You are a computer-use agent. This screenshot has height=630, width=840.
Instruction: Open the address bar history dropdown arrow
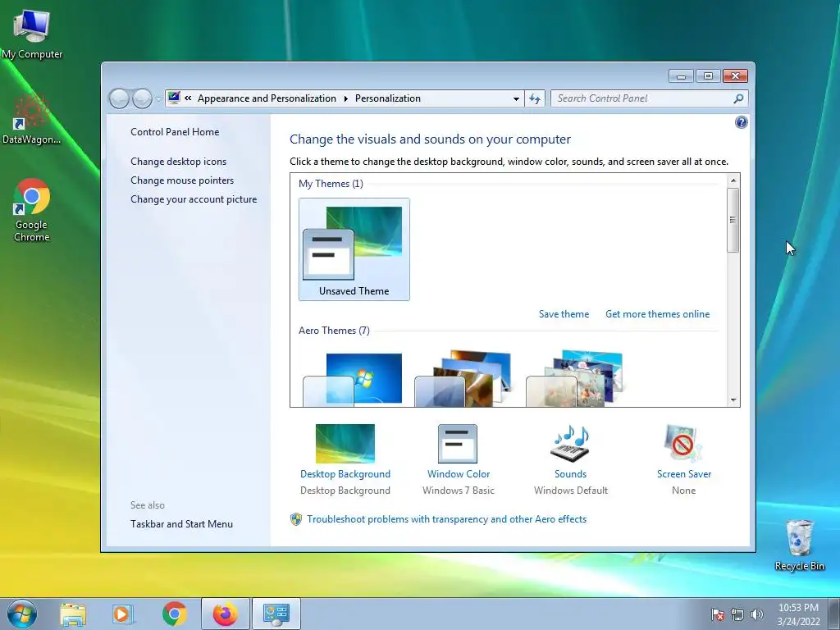[x=516, y=98]
